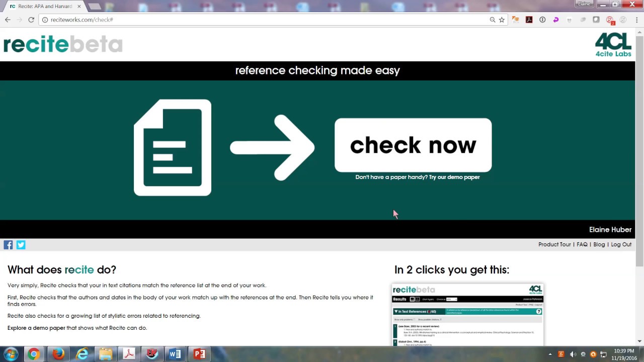Image resolution: width=644 pixels, height=362 pixels.
Task: Open the FAQ link
Action: point(582,244)
